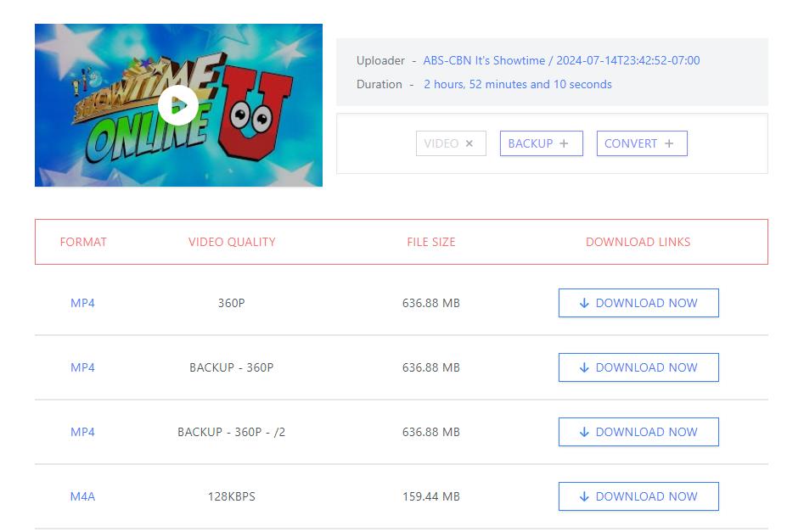Download the 360P MP4 video
The image size is (787, 532).
click(x=638, y=303)
